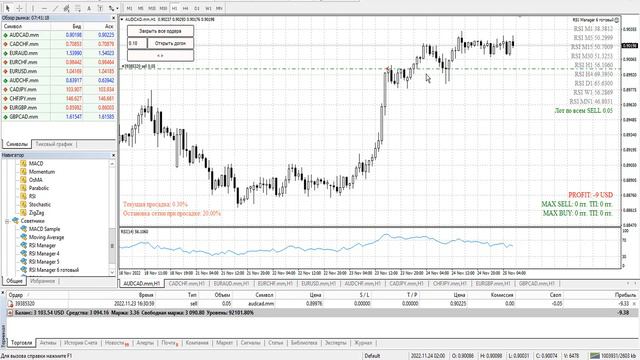Select CADCHF.mm in Market Watch
Image resolution: width=640 pixels, height=360 pixels.
(59, 44)
